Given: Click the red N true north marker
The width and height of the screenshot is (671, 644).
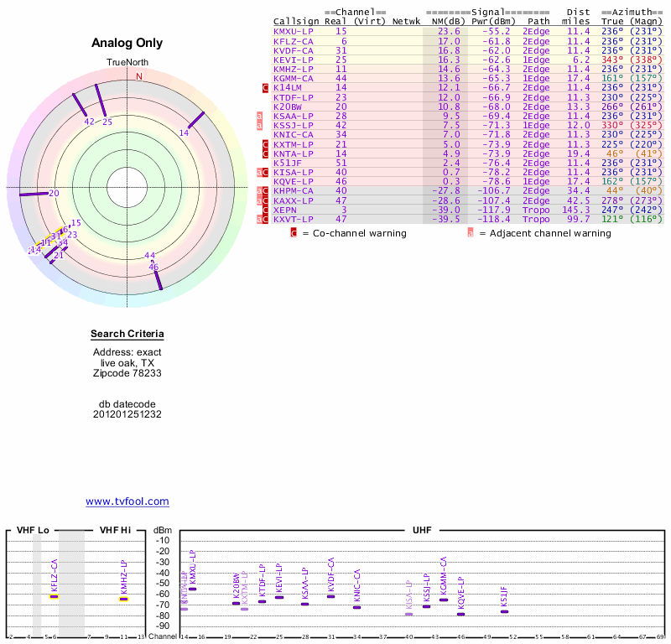Looking at the screenshot, I should pos(139,76).
